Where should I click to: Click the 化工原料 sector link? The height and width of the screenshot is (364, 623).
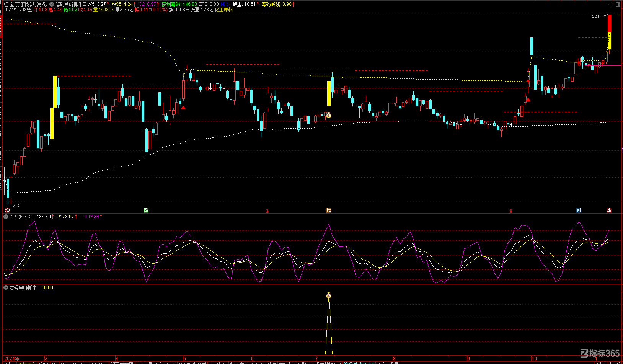(x=223, y=10)
